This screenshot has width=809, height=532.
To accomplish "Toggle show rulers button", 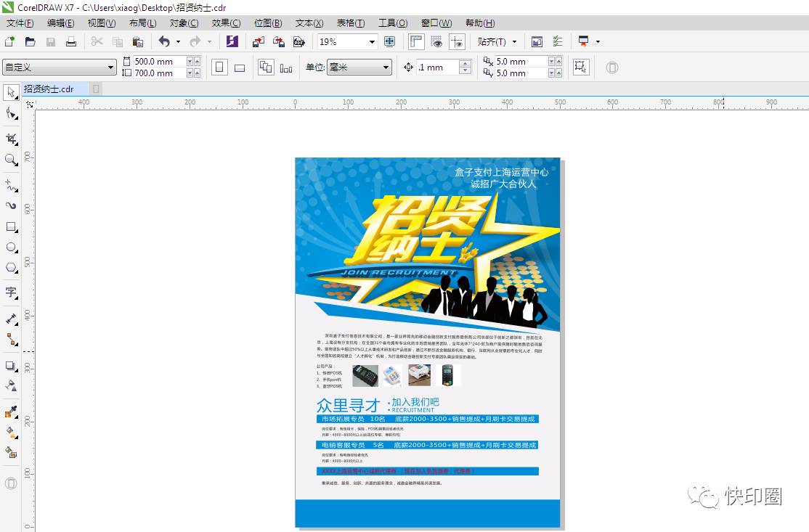I will [x=416, y=42].
